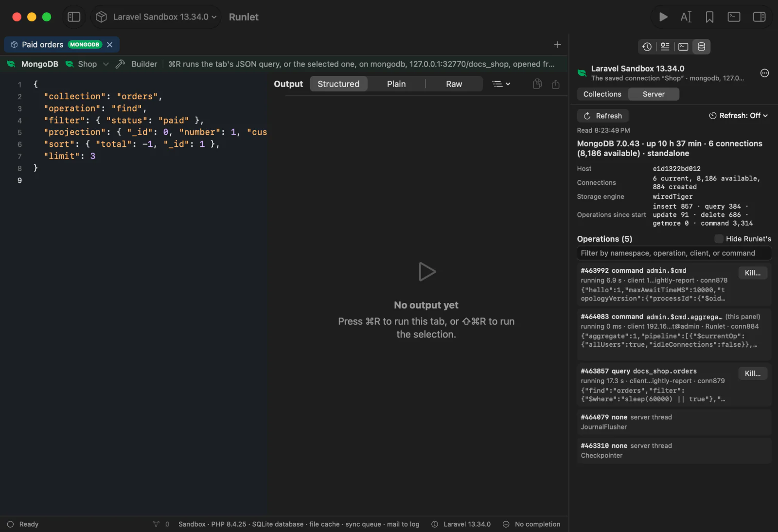Viewport: 778px width, 532px height.
Task: Open the console panel icon in sidebar
Action: (683, 47)
